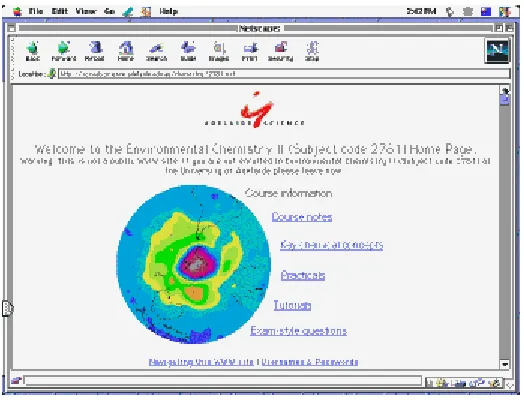
Task: Open the Course notes link
Action: (x=302, y=217)
